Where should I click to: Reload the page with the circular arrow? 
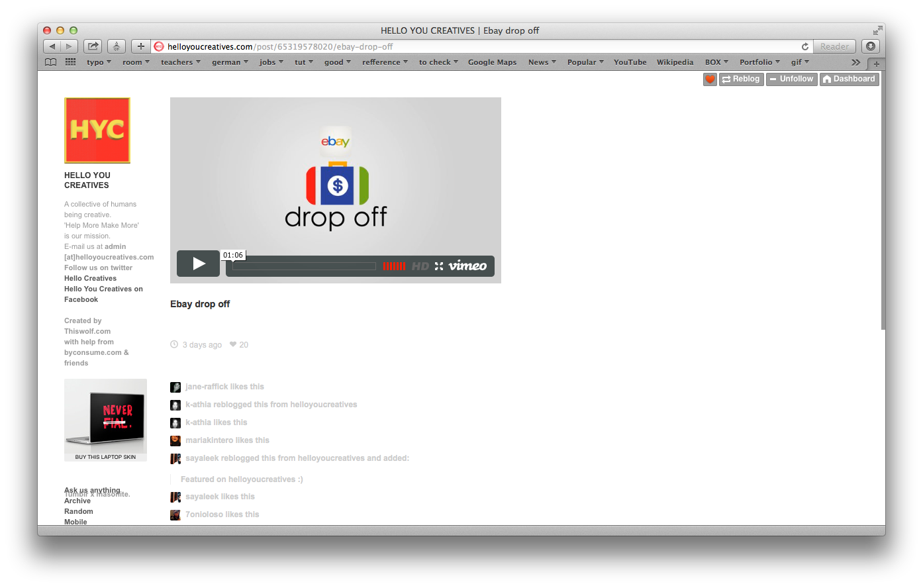[x=805, y=46]
